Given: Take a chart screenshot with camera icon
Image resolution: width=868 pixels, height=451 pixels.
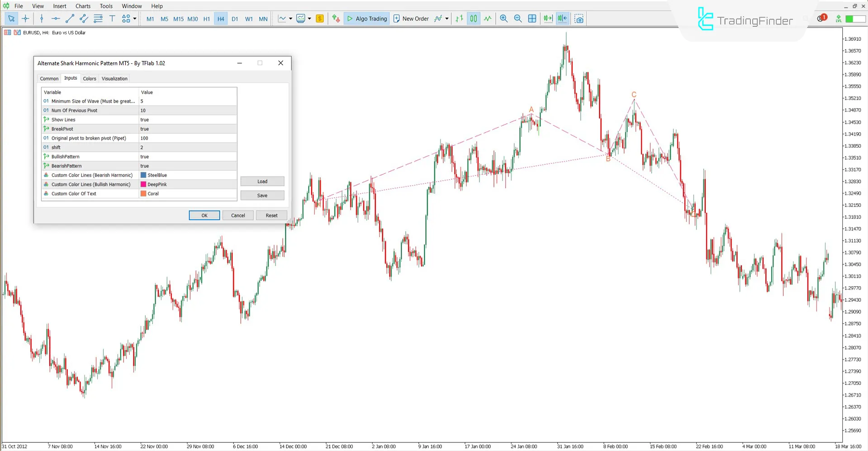Looking at the screenshot, I should (579, 19).
